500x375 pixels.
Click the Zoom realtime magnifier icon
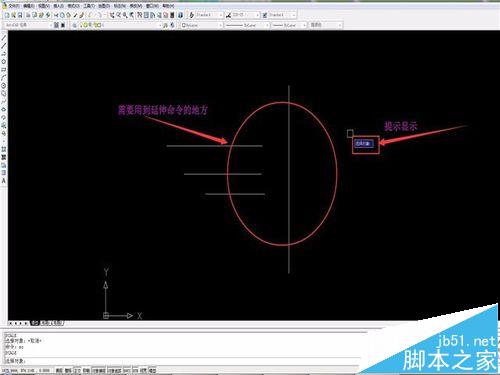[x=119, y=15]
